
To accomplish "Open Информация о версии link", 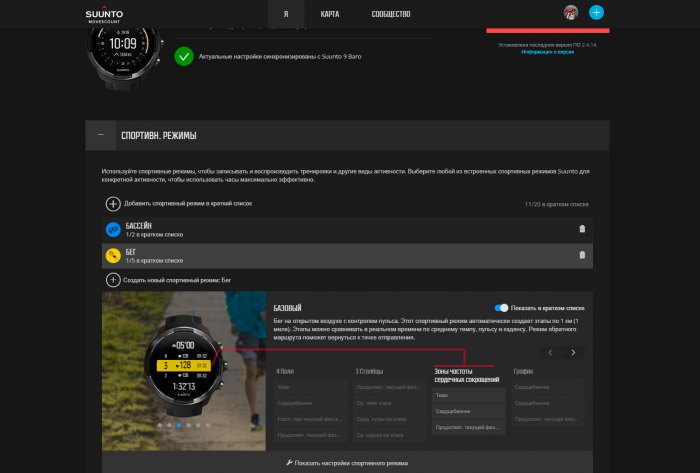I will [x=548, y=52].
